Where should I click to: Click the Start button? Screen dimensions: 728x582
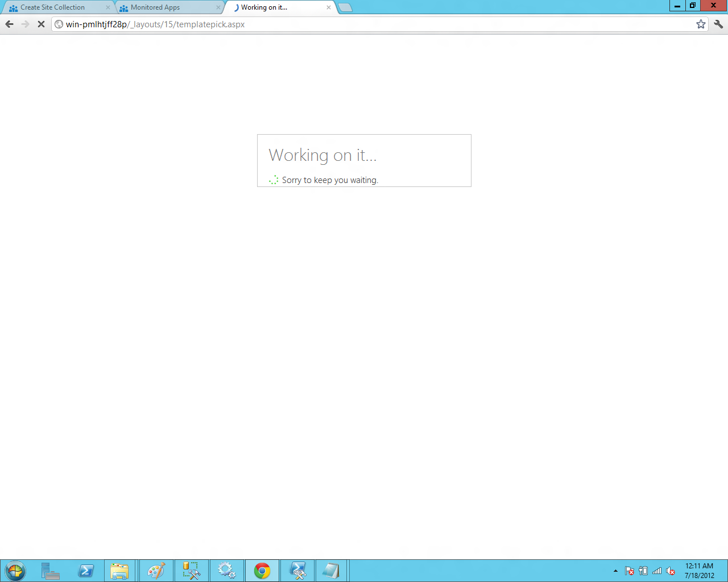coord(15,571)
